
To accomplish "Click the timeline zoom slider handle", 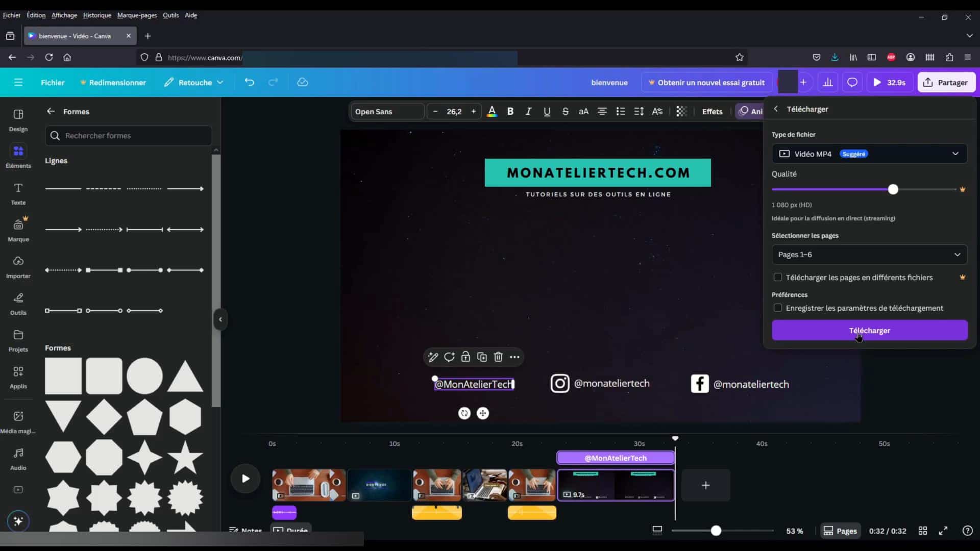I will pyautogui.click(x=716, y=531).
